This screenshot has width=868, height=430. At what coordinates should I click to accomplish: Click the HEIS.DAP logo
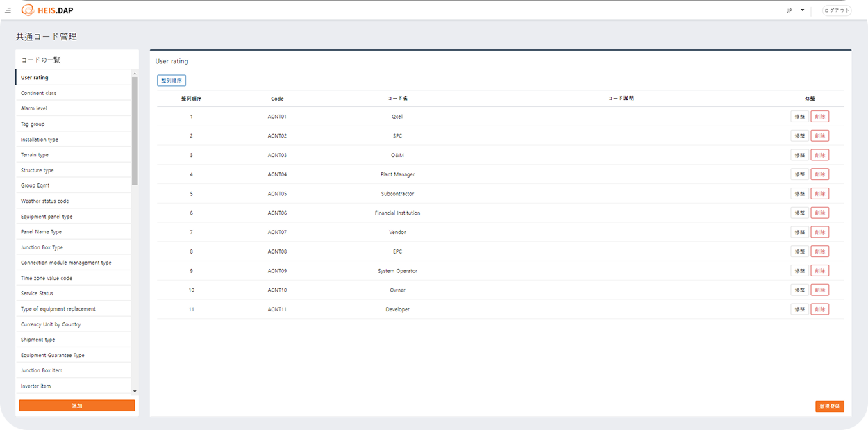pyautogui.click(x=47, y=10)
